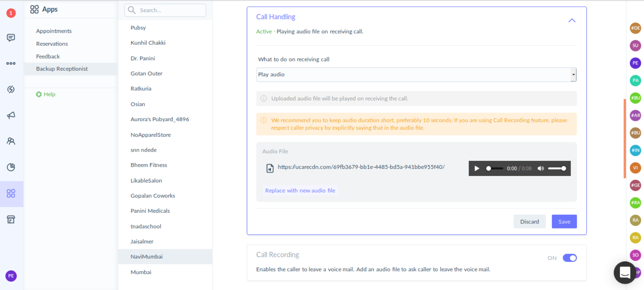This screenshot has height=290, width=644.
Task: Select the #IN avatar in right rail
Action: click(x=635, y=150)
